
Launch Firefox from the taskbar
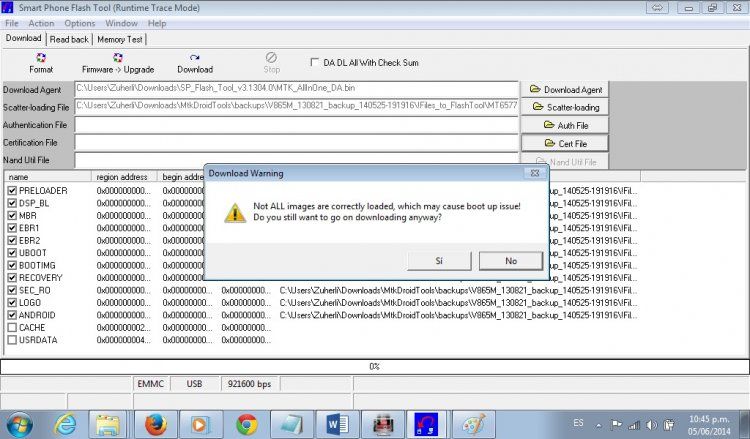click(155, 424)
